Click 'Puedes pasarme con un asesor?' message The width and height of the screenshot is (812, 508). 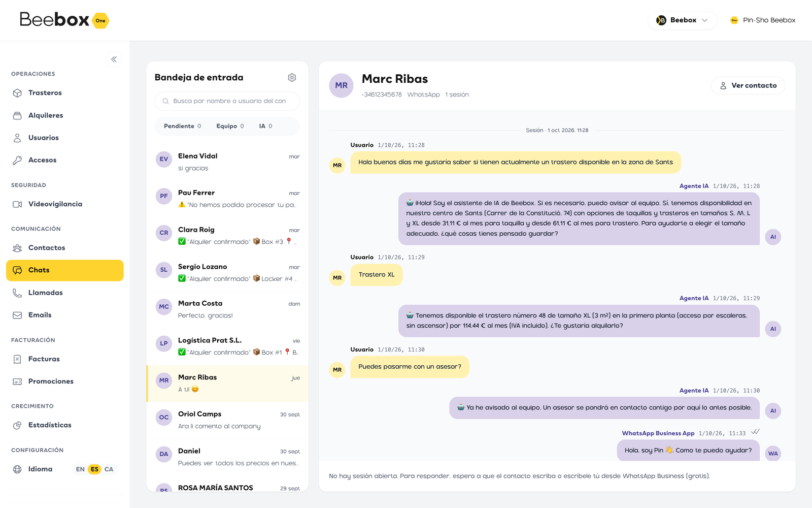click(x=410, y=367)
